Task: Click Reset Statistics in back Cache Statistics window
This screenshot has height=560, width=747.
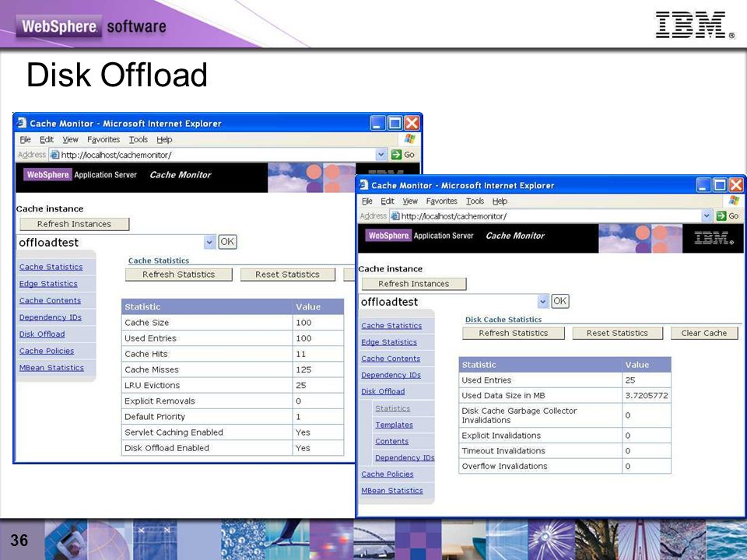Action: click(x=287, y=275)
